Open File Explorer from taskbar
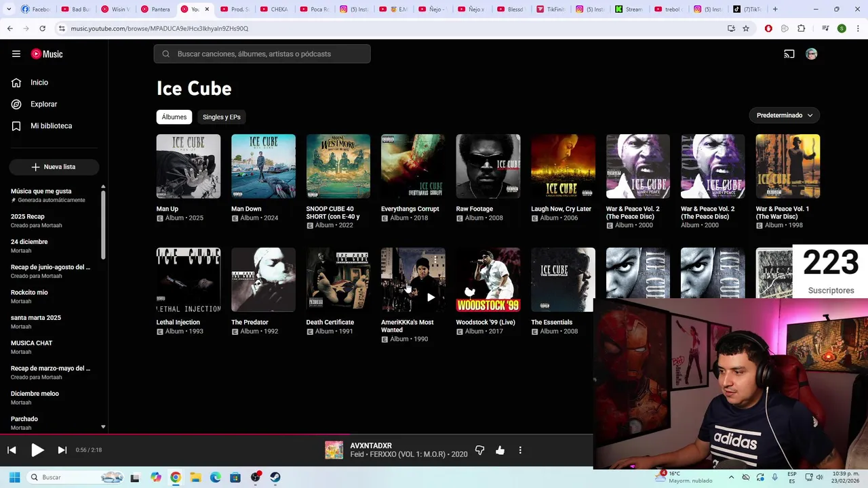The width and height of the screenshot is (868, 488). tap(195, 477)
